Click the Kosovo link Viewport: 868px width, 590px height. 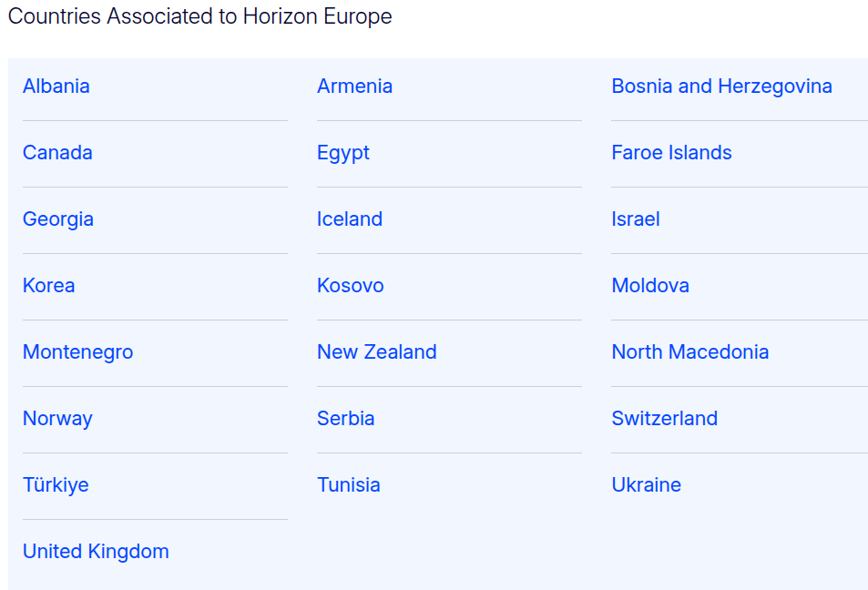point(351,286)
